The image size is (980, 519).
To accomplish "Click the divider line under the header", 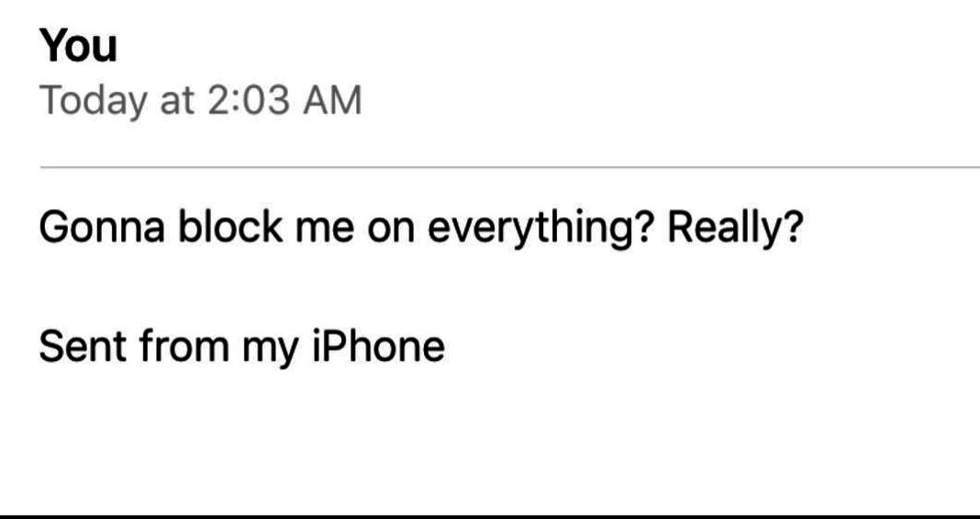I will tap(509, 168).
